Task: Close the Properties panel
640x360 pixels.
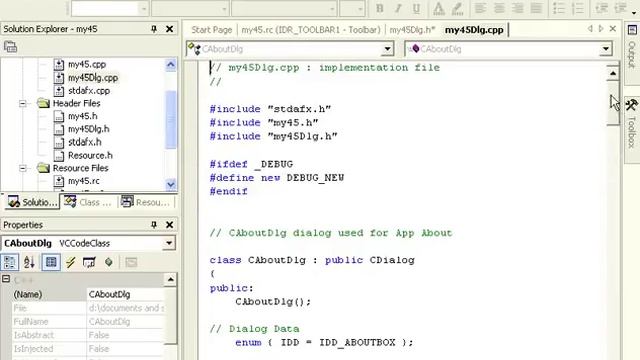Action: point(169,224)
